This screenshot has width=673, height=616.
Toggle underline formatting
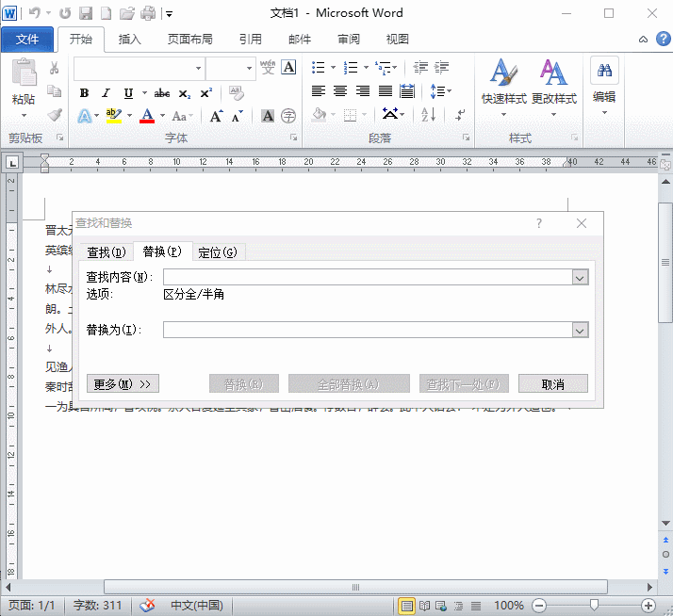128,93
